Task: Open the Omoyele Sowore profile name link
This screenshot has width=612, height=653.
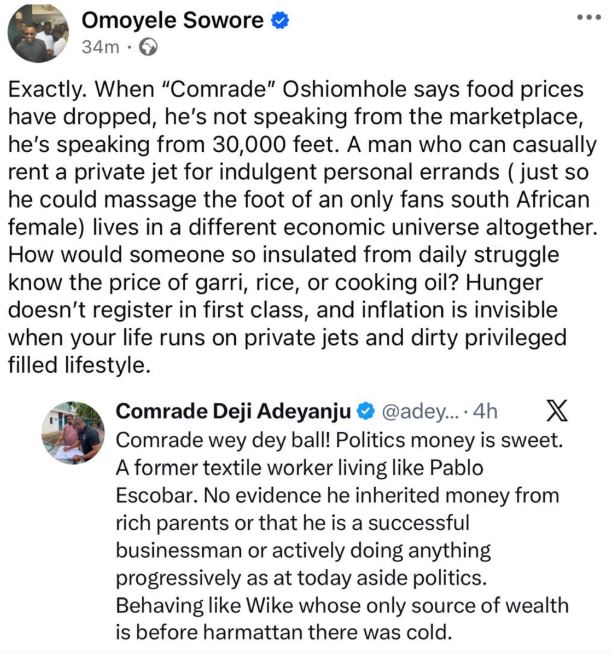Action: tap(174, 21)
